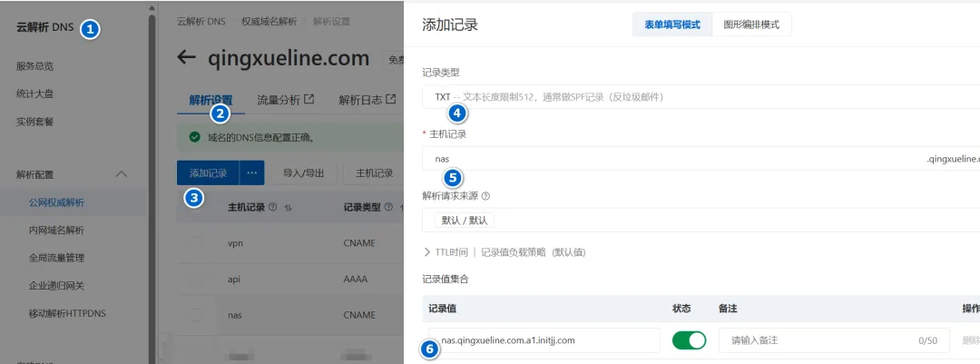The height and width of the screenshot is (364, 980).
Task: Focus the 主机记录 input containing nas
Action: 701,158
